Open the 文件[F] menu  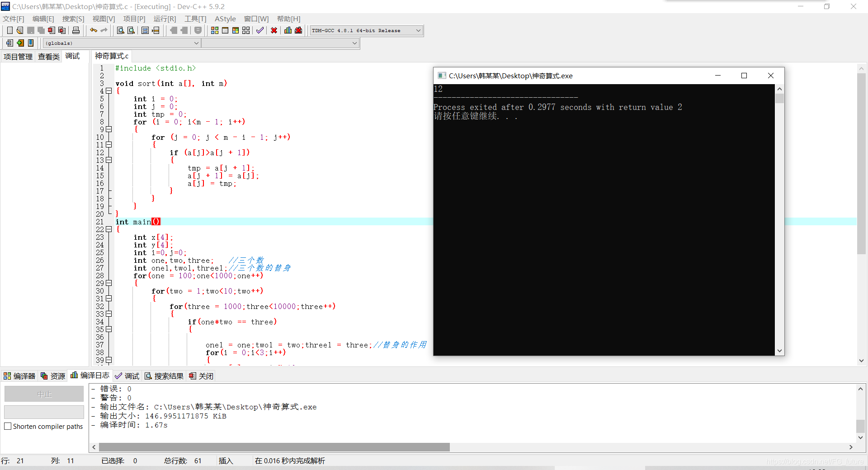[x=14, y=19]
